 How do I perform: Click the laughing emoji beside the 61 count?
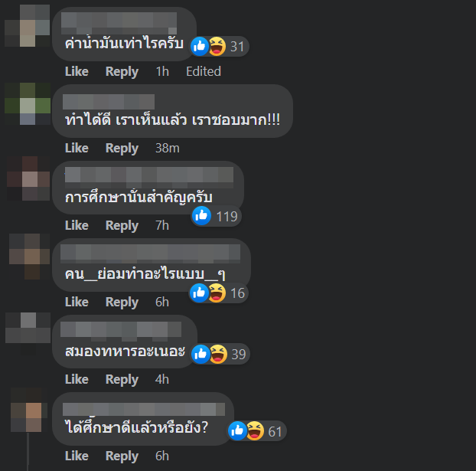[255, 431]
